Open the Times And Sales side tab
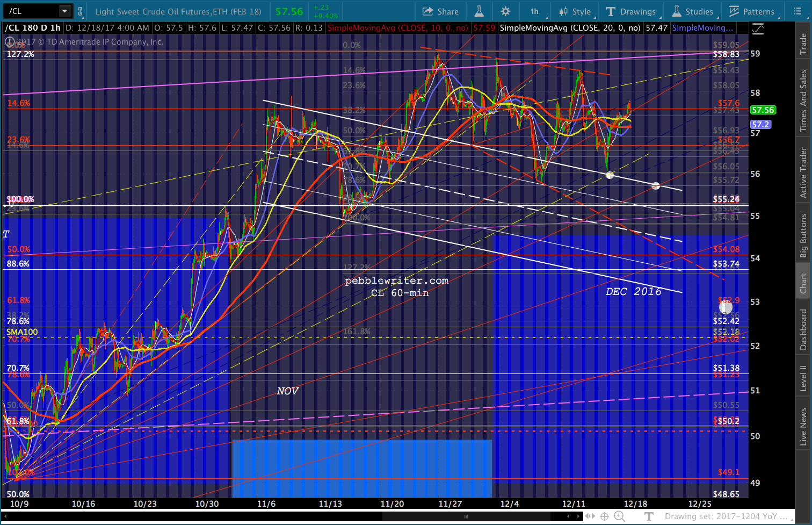This screenshot has height=525, width=812. (x=803, y=100)
